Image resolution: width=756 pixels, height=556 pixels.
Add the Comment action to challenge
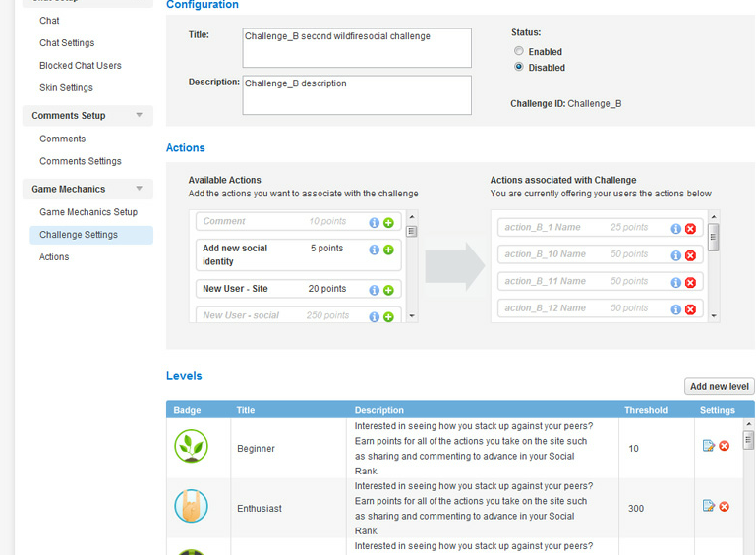click(388, 223)
